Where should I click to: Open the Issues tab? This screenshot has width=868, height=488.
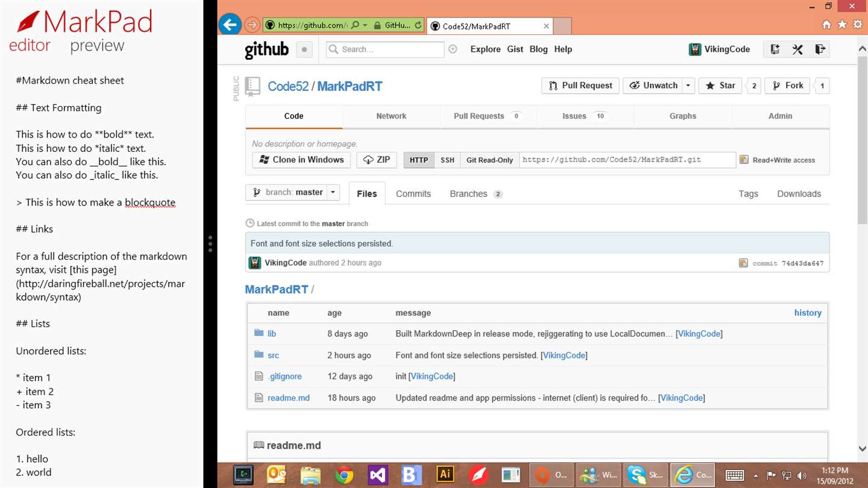[585, 116]
